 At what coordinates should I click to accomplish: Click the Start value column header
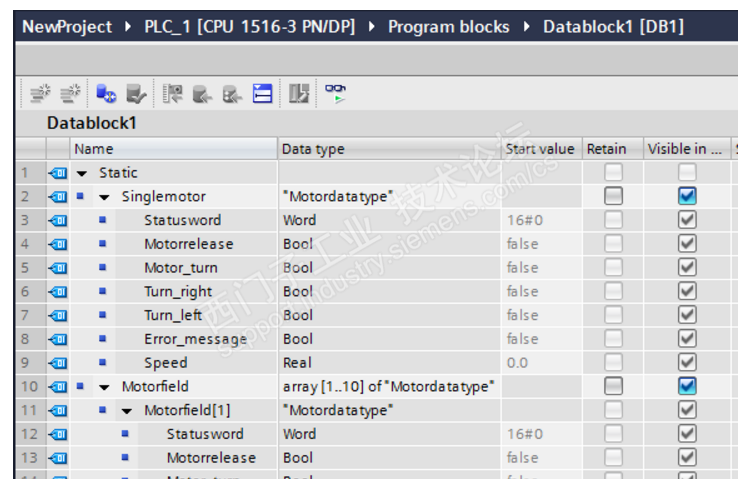pos(540,149)
